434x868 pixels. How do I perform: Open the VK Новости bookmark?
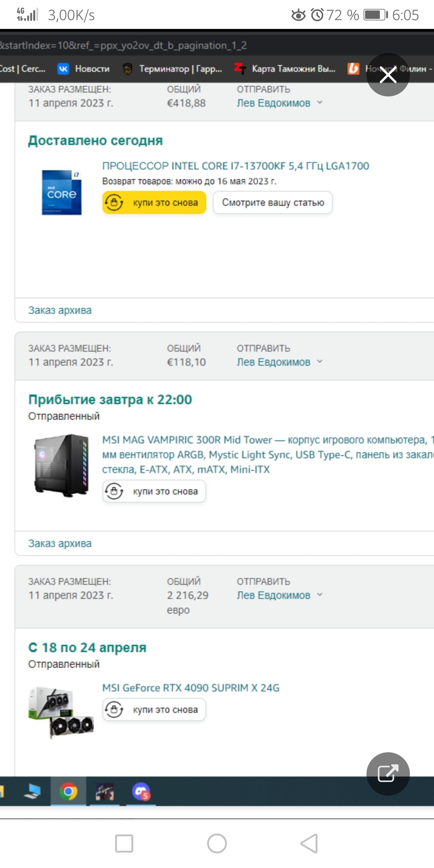(x=84, y=69)
